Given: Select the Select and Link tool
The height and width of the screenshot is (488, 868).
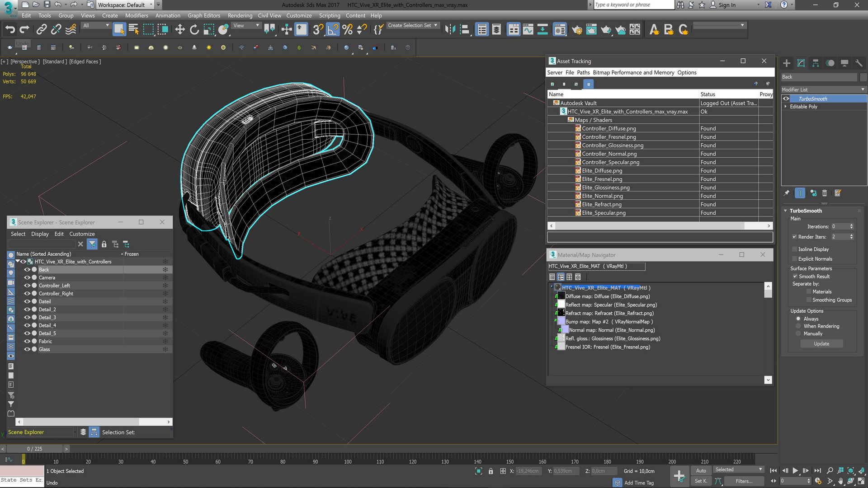Looking at the screenshot, I should [x=41, y=30].
